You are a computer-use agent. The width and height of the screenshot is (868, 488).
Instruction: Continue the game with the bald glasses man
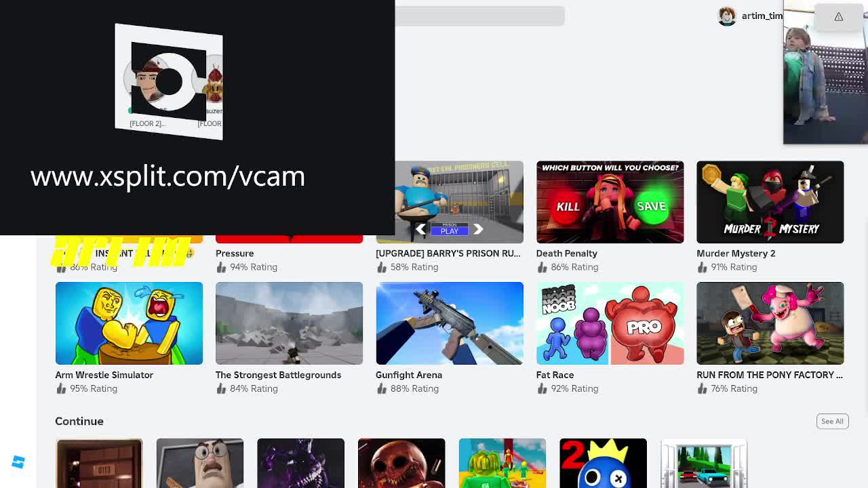click(x=200, y=464)
